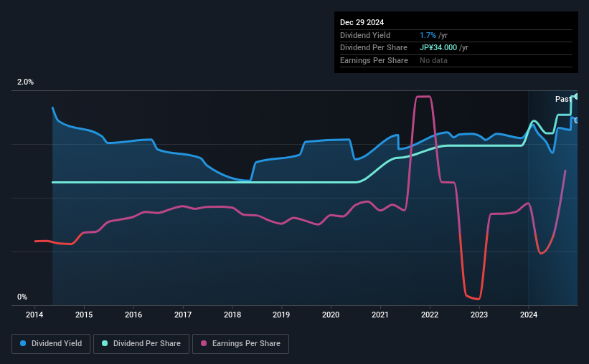Toggle the Dividend Per Share legend button

(141, 344)
